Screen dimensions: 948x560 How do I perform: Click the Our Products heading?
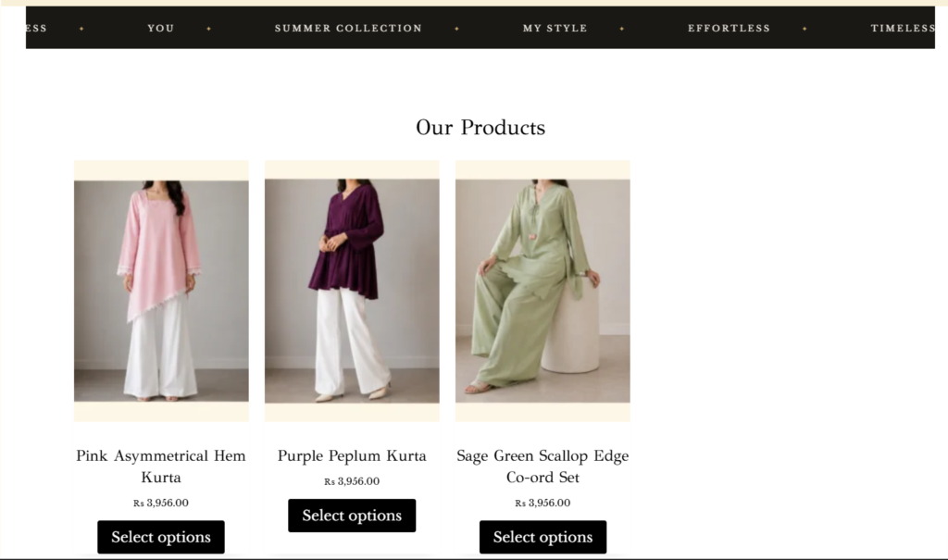(x=480, y=128)
